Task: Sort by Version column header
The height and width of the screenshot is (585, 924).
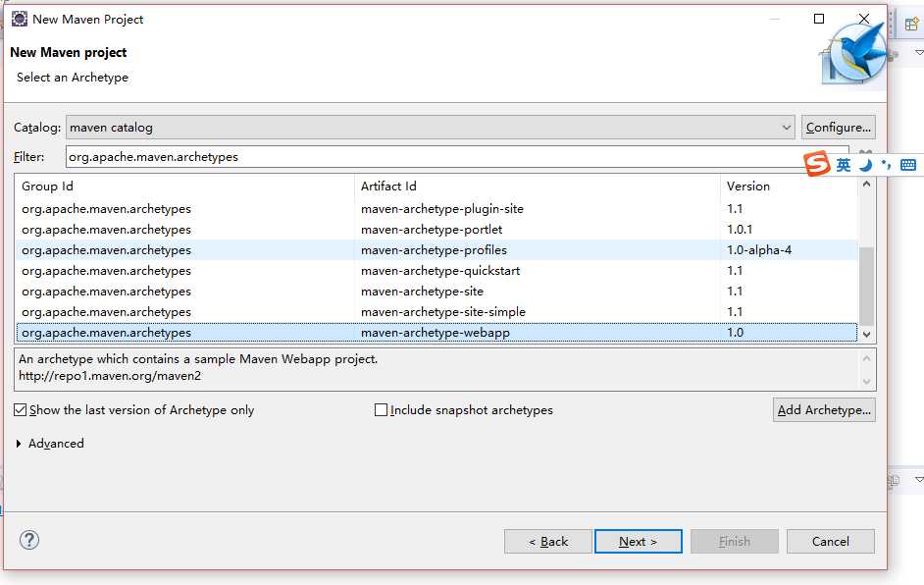Action: [x=789, y=186]
